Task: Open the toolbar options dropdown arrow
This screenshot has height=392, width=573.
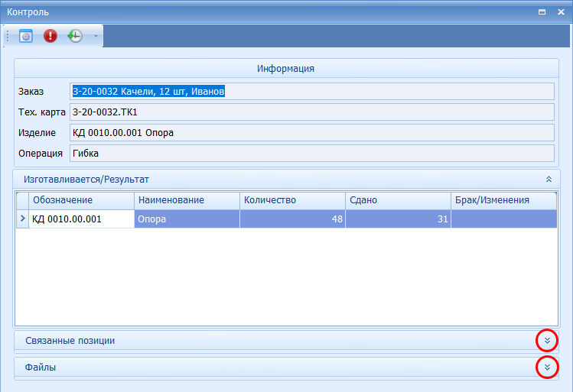Action: (x=96, y=36)
